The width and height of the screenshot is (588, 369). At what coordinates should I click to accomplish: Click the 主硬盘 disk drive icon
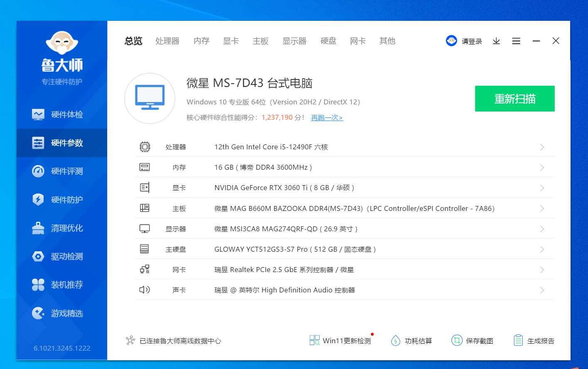point(145,249)
